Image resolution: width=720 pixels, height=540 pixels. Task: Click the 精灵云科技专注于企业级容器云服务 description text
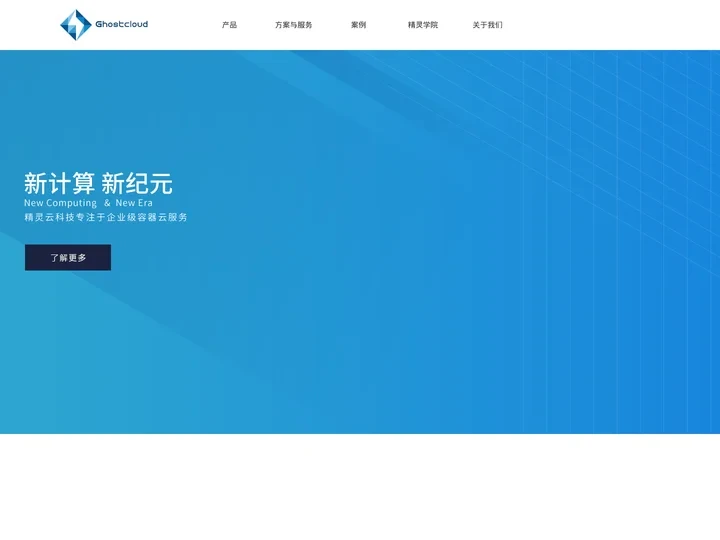click(106, 217)
